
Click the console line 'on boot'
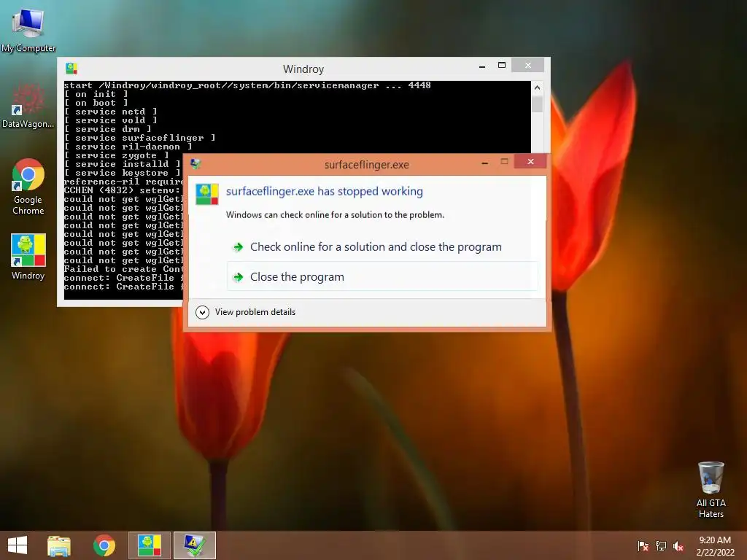(x=96, y=103)
